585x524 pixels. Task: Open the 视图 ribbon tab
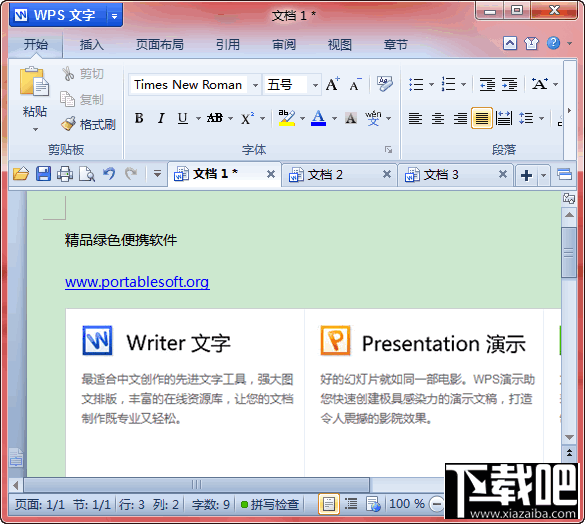coord(340,45)
